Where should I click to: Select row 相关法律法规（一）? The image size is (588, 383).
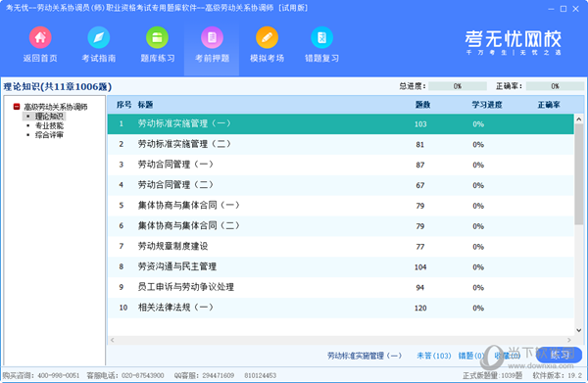340,308
